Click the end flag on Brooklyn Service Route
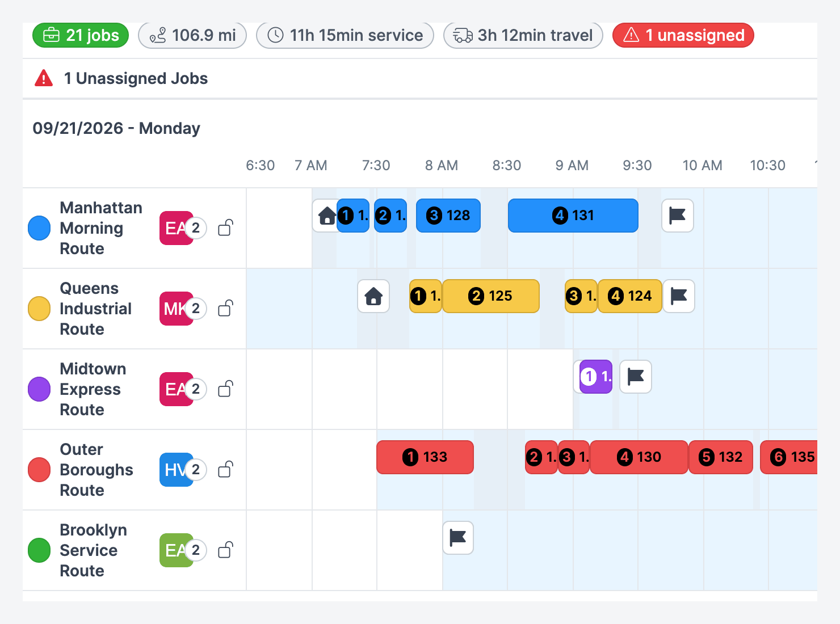The image size is (840, 624). click(458, 538)
